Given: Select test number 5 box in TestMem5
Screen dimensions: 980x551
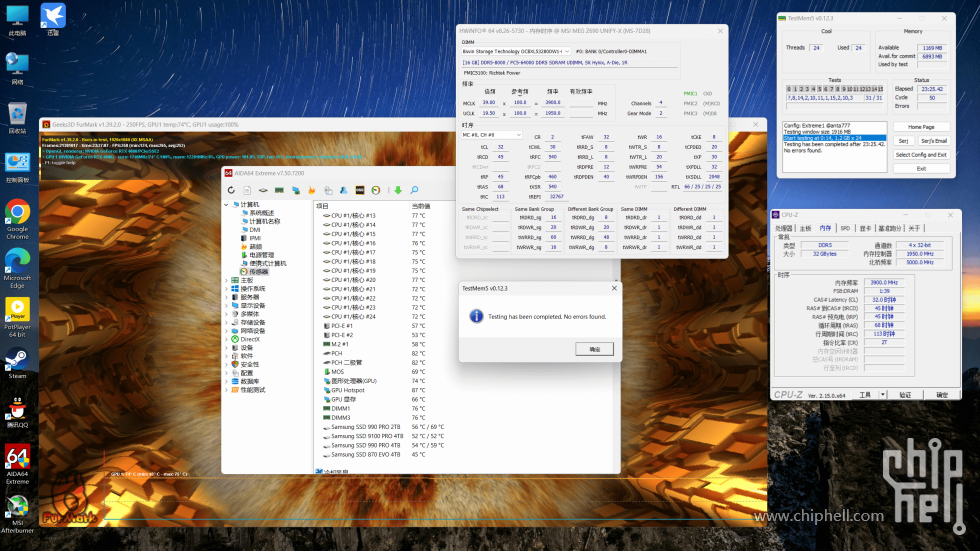Looking at the screenshot, I should [819, 89].
